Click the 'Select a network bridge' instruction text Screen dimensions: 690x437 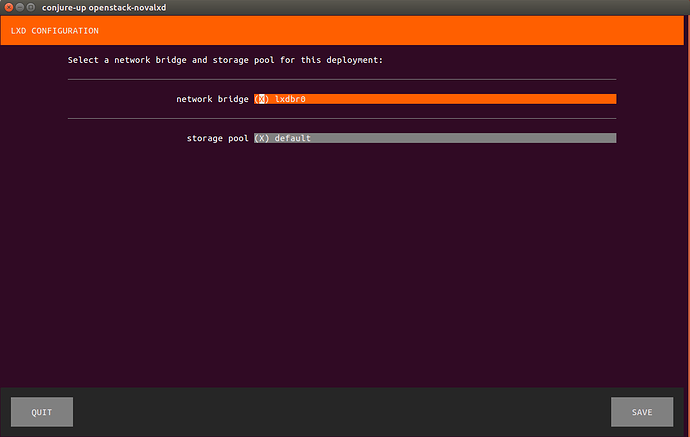click(225, 60)
